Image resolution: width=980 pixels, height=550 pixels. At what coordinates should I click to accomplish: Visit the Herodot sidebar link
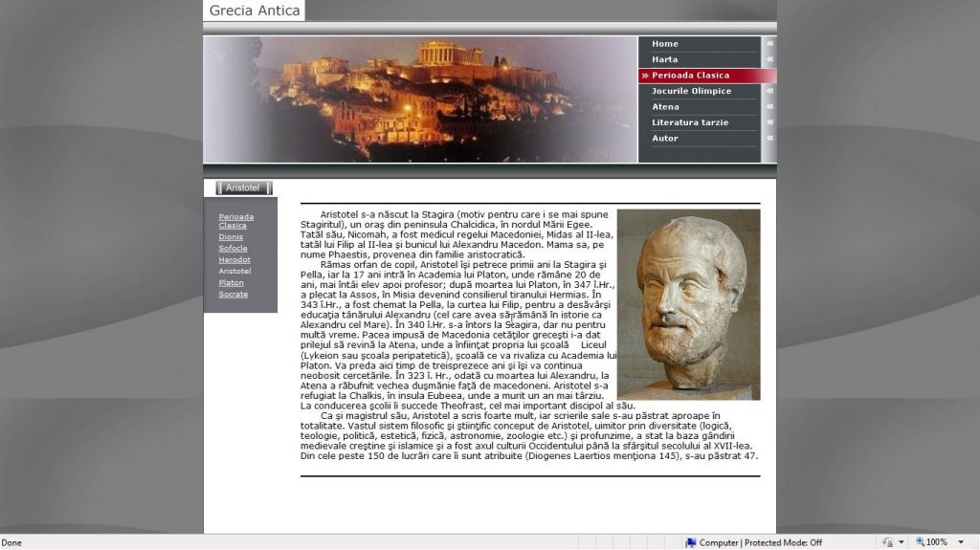(x=234, y=259)
